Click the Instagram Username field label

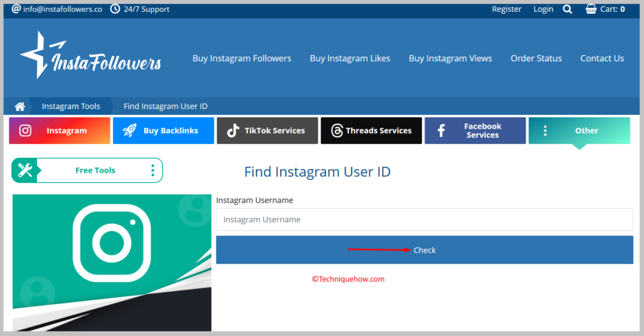255,200
